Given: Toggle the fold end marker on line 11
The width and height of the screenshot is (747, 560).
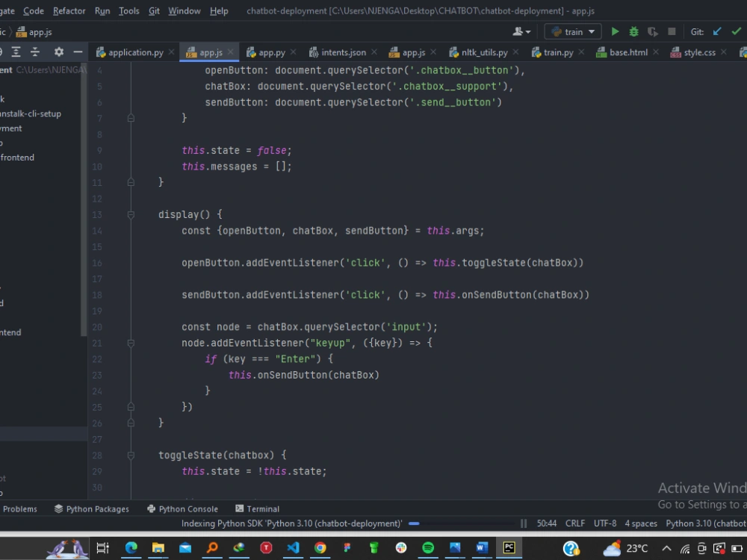Looking at the screenshot, I should 131,182.
